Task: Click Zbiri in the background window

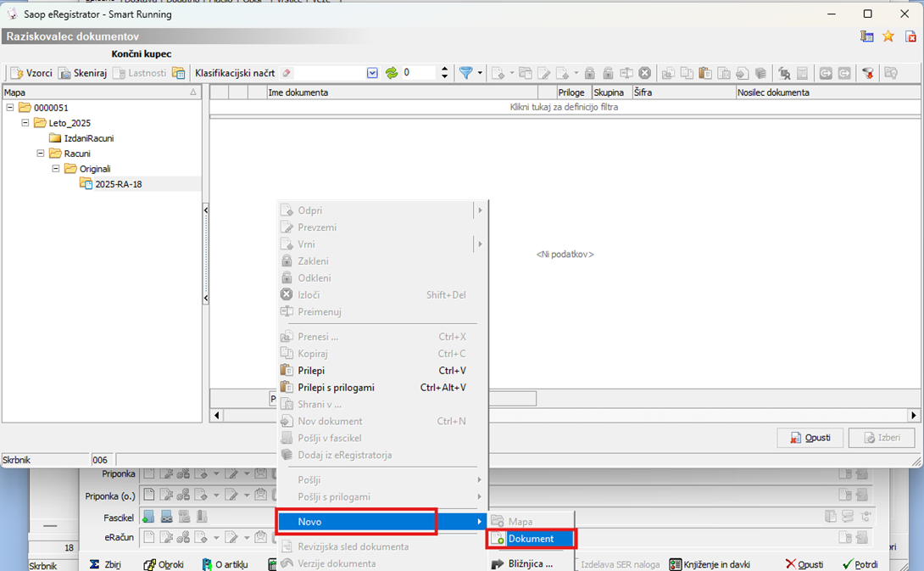Action: 105,564
